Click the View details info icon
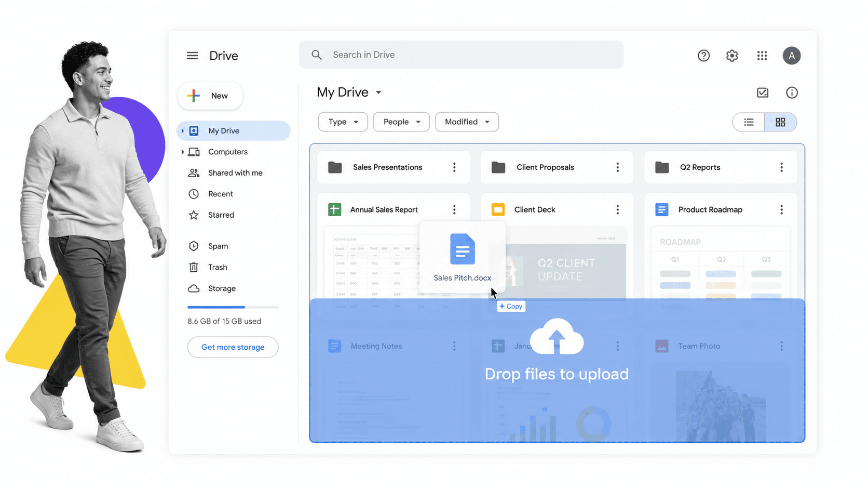This screenshot has width=868, height=489. click(792, 92)
